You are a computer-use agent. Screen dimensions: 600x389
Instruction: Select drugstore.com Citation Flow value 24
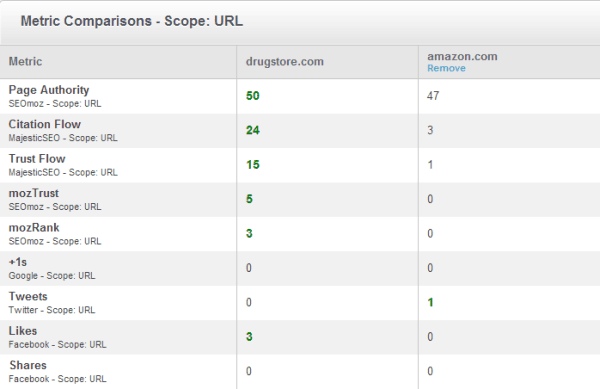[253, 130]
